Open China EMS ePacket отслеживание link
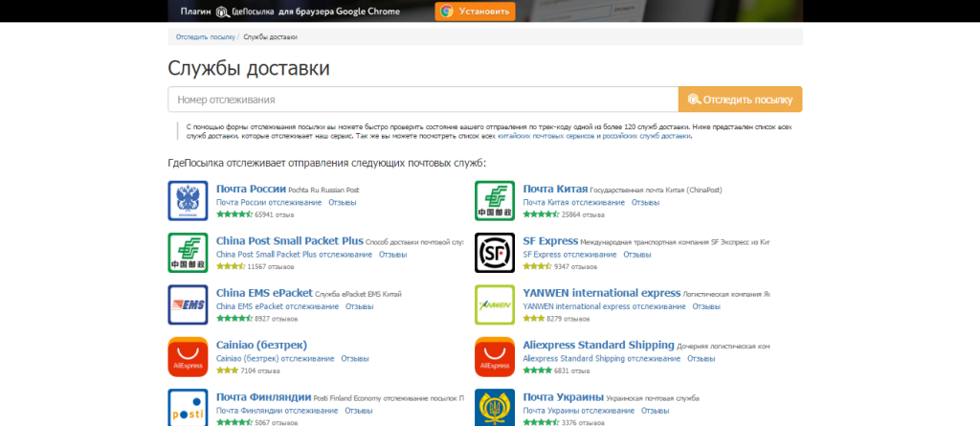This screenshot has width=980, height=426. [x=278, y=306]
